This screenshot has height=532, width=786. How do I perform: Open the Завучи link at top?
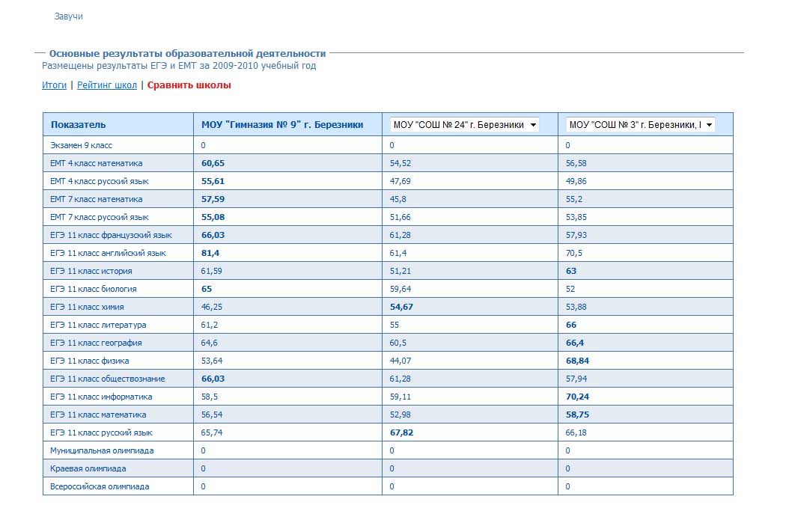[68, 16]
